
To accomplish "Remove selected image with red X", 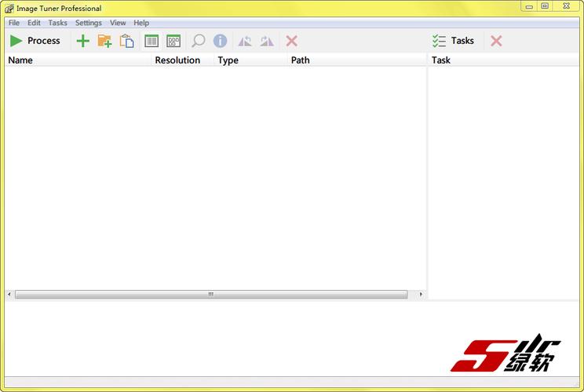I will click(292, 41).
